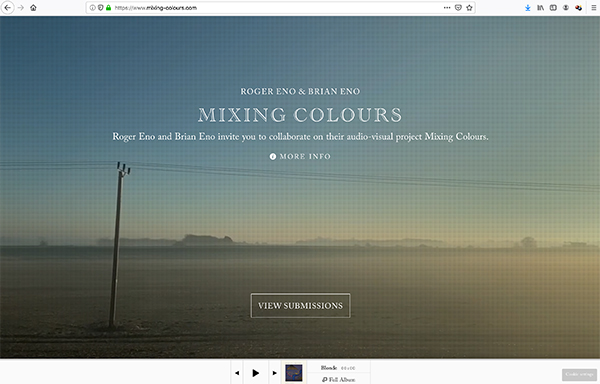Image resolution: width=600 pixels, height=384 pixels.
Task: Click the MIXING COLOURS title
Action: (x=300, y=115)
